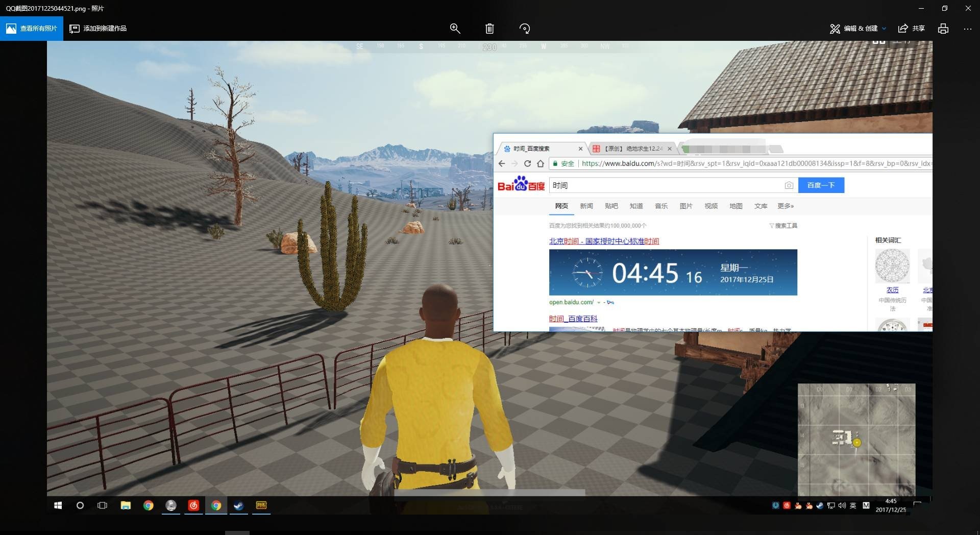Click the browser Home icon
The height and width of the screenshot is (535, 980).
(x=540, y=163)
